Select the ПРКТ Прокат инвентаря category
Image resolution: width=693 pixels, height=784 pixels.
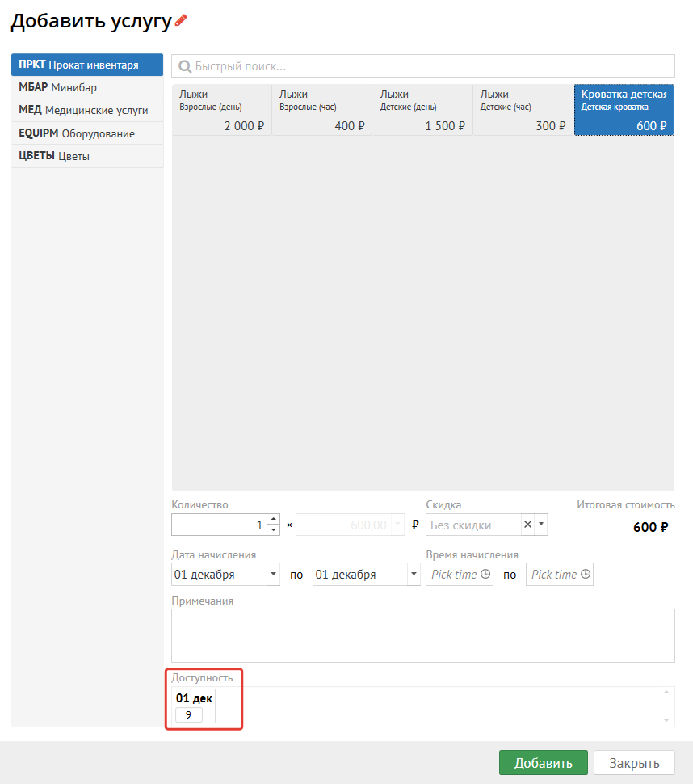click(87, 65)
